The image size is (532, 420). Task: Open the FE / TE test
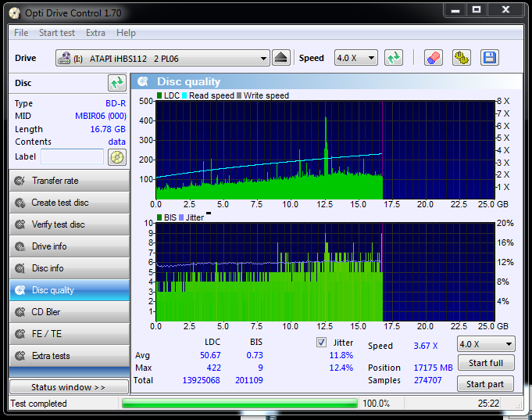(x=70, y=334)
